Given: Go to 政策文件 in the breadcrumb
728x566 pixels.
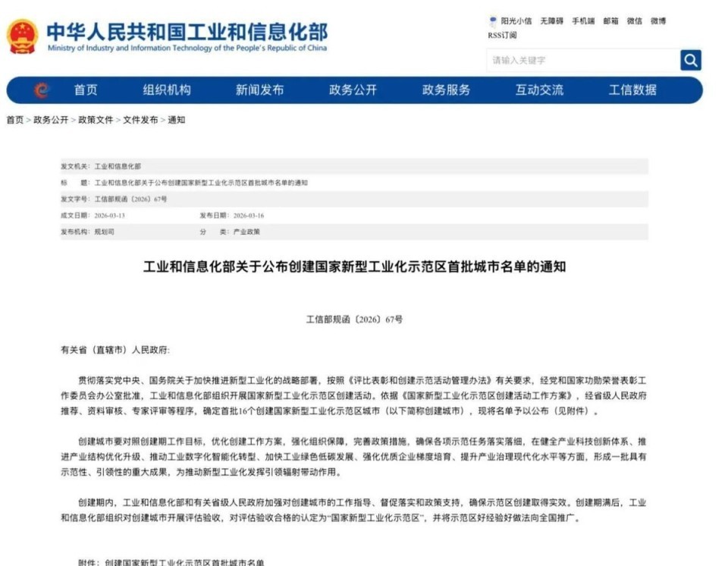Looking at the screenshot, I should (x=96, y=120).
